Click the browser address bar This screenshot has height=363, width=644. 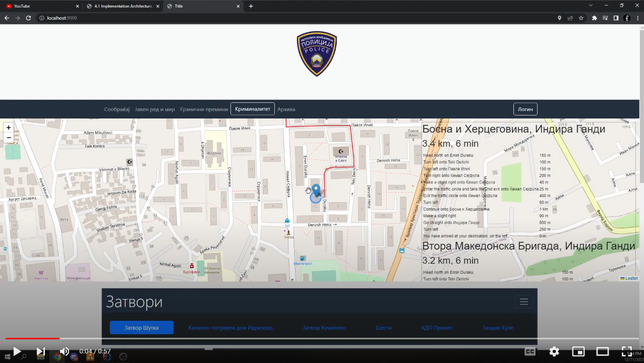click(202, 17)
